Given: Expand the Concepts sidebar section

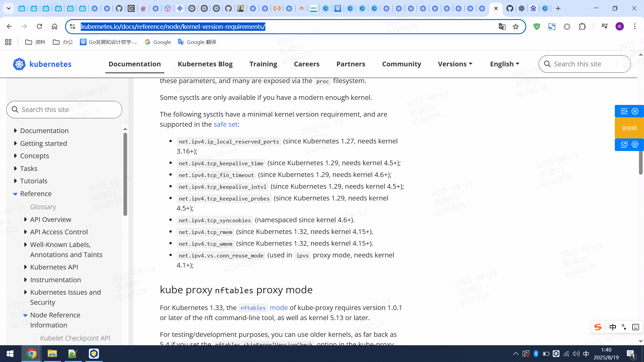Looking at the screenshot, I should [x=15, y=156].
